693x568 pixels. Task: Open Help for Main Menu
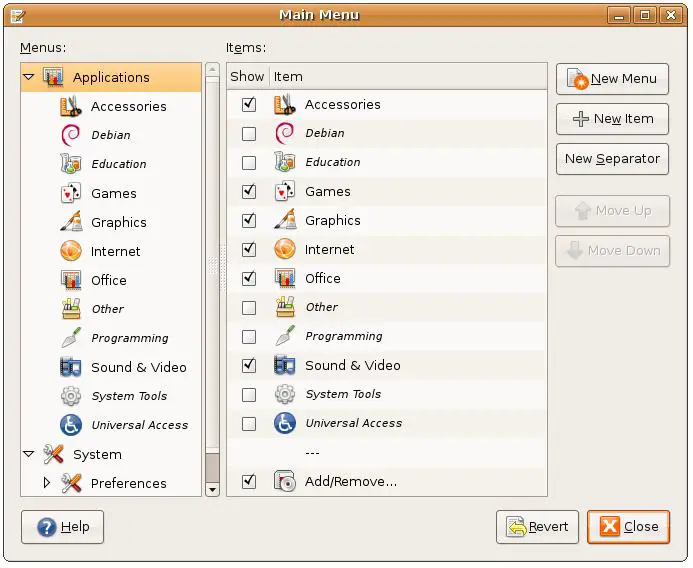click(x=62, y=527)
